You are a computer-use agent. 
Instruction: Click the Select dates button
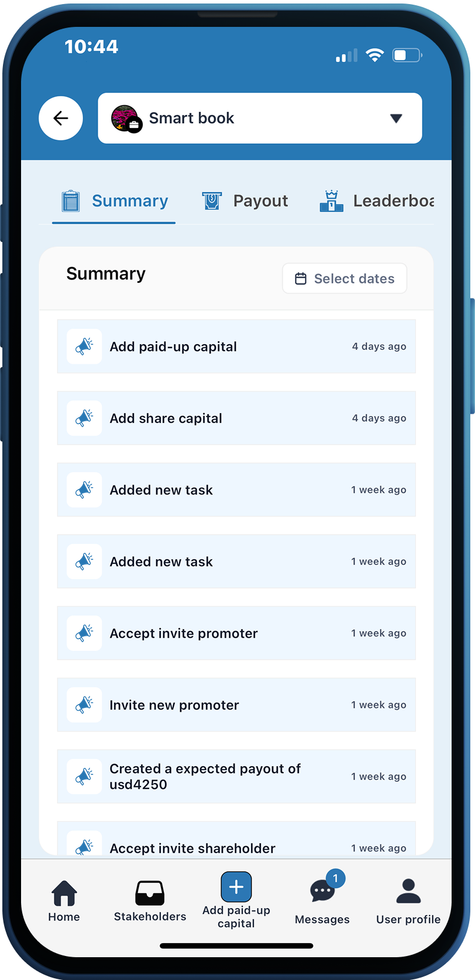[x=345, y=279]
